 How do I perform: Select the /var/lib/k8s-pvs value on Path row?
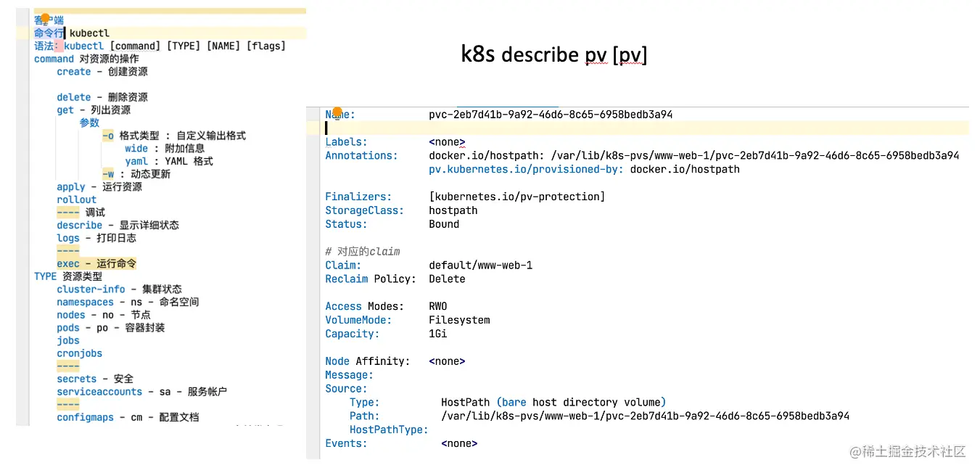tap(645, 416)
